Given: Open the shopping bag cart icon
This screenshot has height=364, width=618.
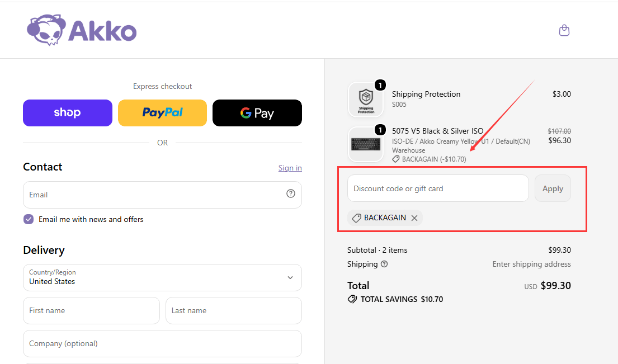Looking at the screenshot, I should (x=564, y=30).
